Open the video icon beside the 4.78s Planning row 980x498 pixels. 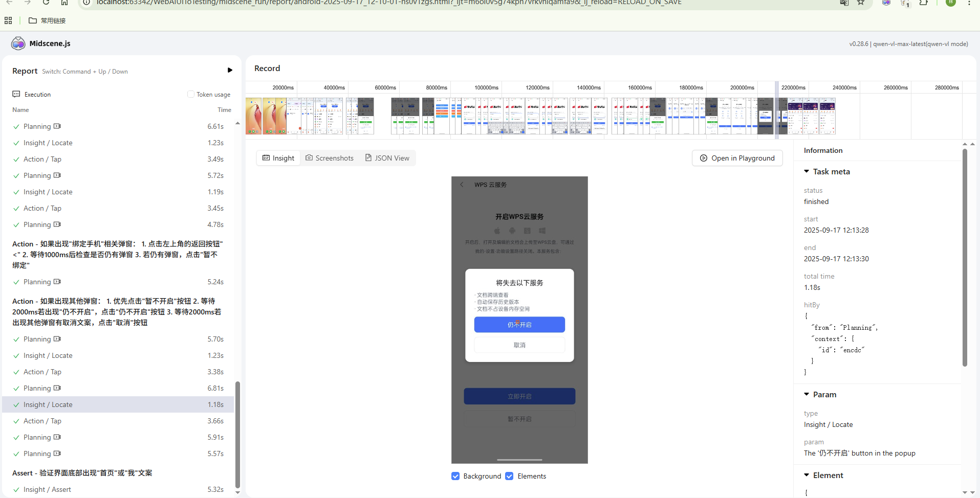tap(57, 224)
